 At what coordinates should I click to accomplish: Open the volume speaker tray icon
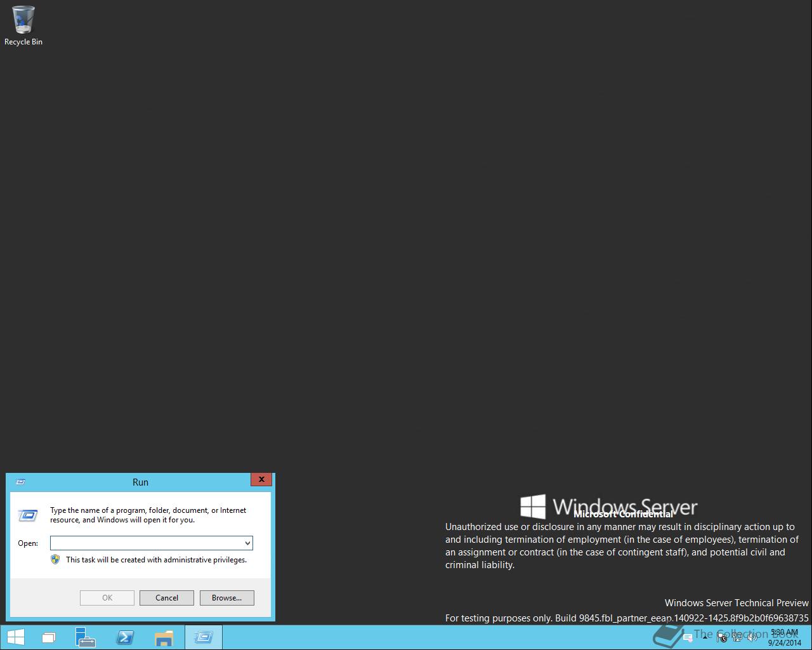click(752, 637)
